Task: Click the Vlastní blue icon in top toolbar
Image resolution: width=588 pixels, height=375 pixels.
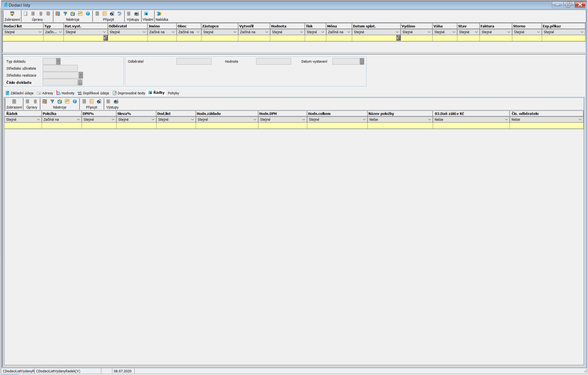Action: click(146, 14)
